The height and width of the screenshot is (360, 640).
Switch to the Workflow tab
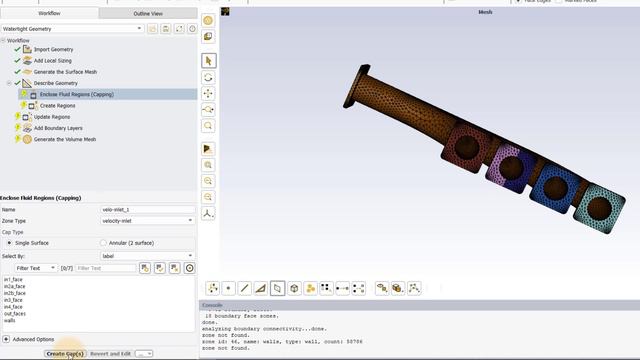[x=49, y=13]
